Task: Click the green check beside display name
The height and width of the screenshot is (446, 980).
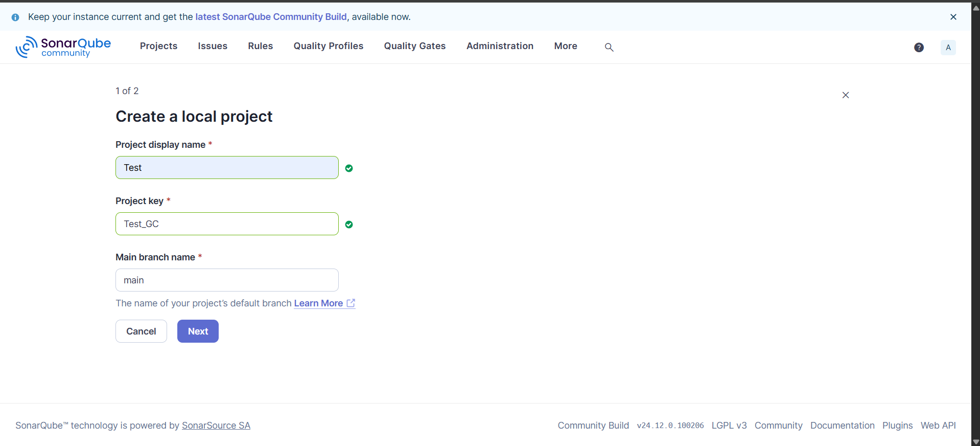Action: (349, 168)
